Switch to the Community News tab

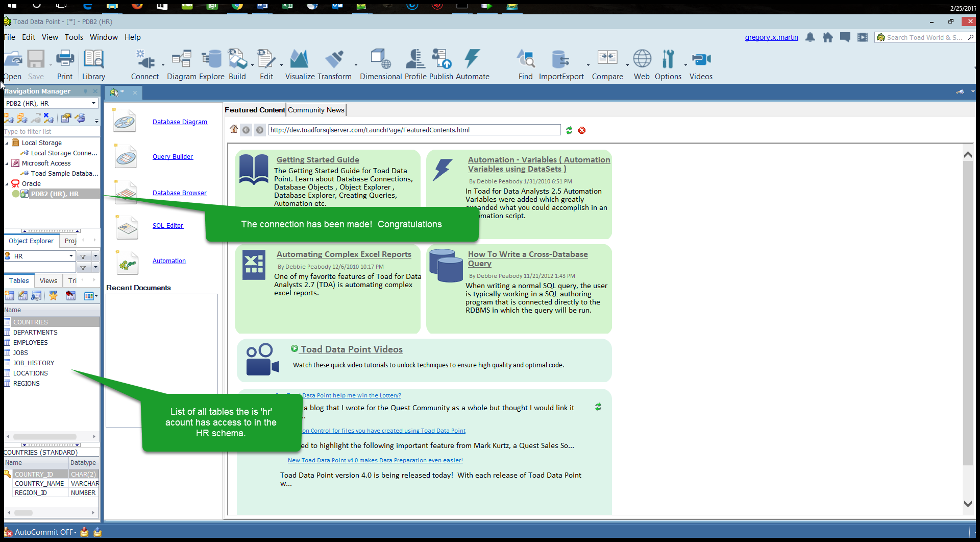[316, 110]
